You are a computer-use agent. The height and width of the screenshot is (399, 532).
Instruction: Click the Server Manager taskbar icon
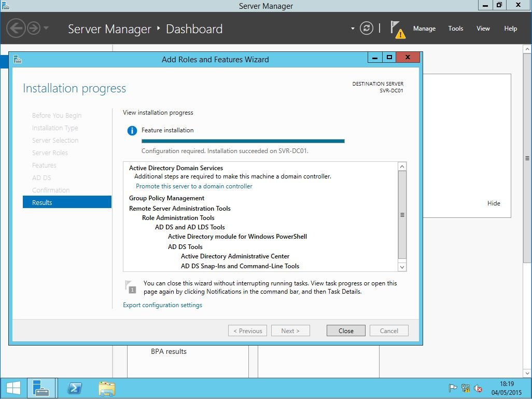coord(41,388)
